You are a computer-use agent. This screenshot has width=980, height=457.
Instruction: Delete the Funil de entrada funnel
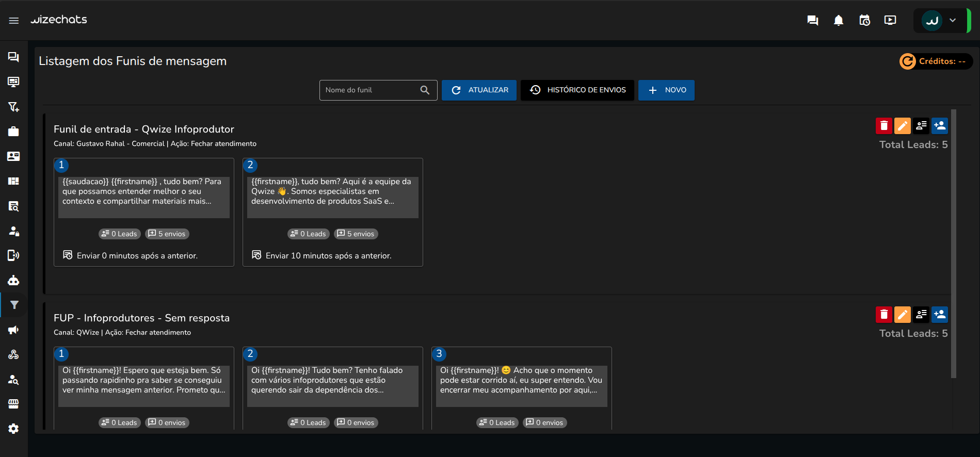tap(884, 125)
